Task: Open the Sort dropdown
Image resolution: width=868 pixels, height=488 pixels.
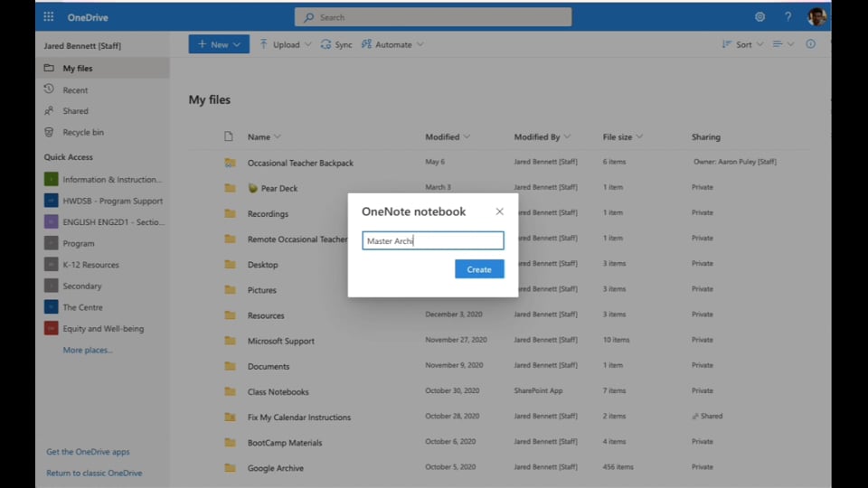Action: [742, 44]
